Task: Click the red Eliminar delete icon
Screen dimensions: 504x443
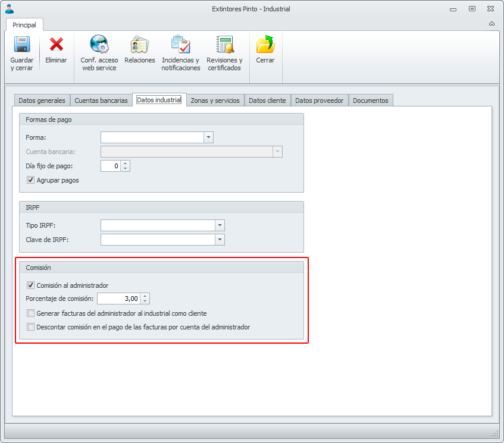Action: tap(57, 45)
